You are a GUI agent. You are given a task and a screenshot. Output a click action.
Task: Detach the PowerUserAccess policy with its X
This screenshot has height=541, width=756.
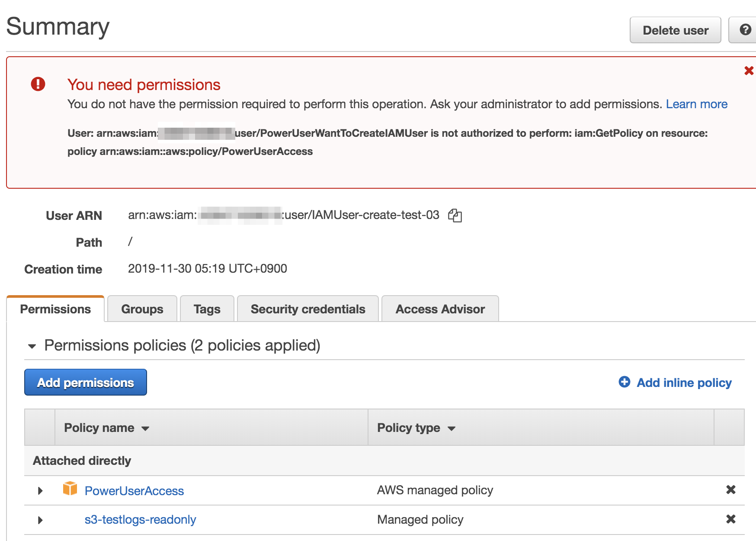point(730,489)
